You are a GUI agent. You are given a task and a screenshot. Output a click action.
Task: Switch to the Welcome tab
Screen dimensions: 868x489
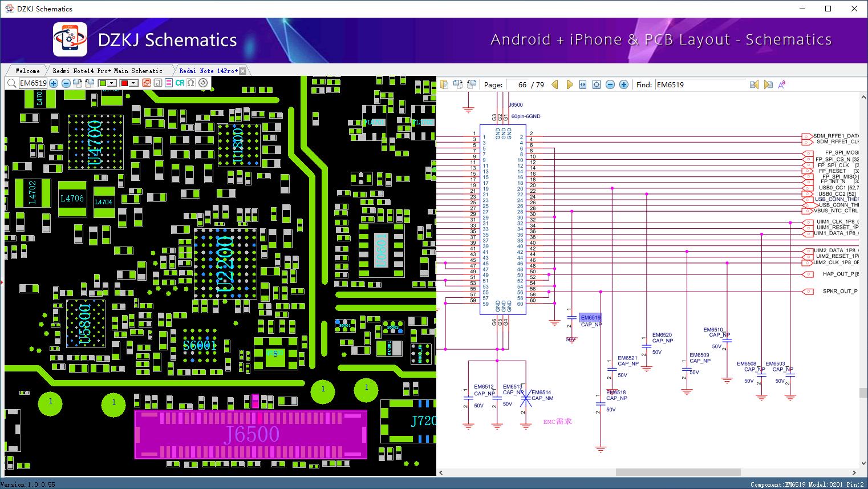[x=27, y=71]
